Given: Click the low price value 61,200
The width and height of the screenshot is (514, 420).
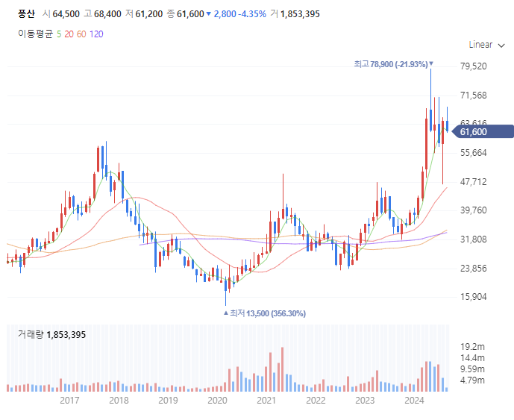Looking at the screenshot, I should point(148,14).
